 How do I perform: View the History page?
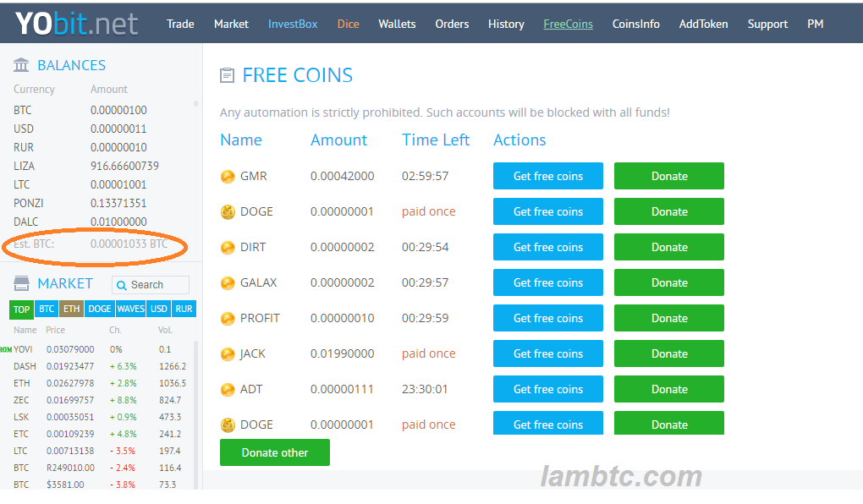click(506, 25)
